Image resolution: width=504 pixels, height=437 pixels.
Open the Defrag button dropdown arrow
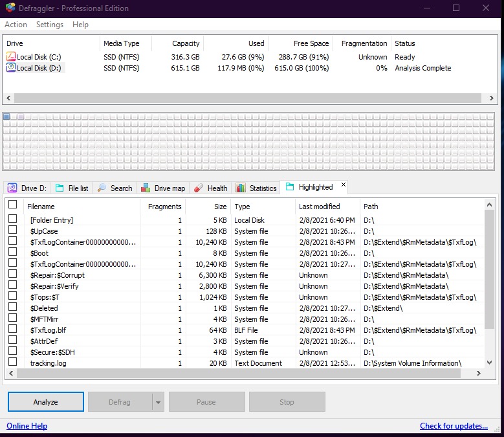click(x=158, y=402)
